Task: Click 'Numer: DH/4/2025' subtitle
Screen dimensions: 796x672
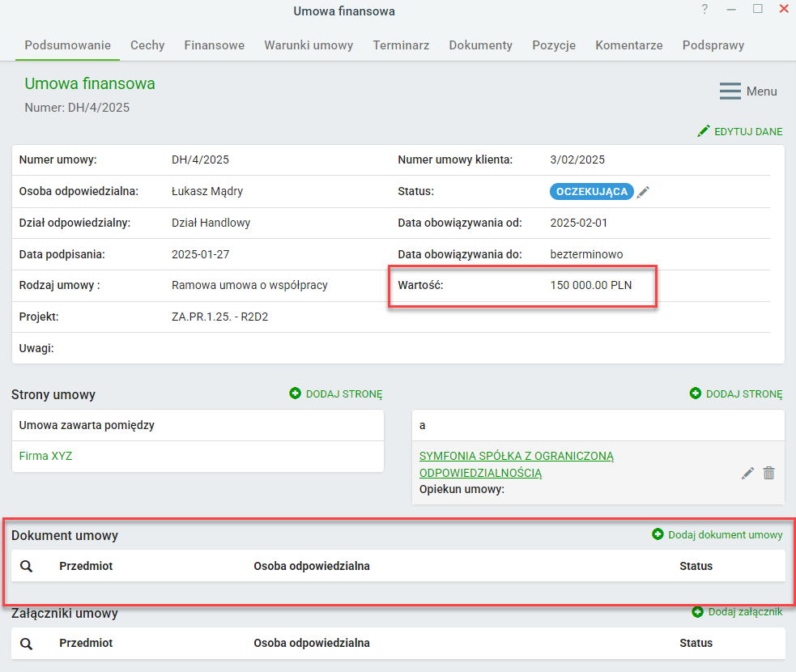Action: (x=77, y=108)
